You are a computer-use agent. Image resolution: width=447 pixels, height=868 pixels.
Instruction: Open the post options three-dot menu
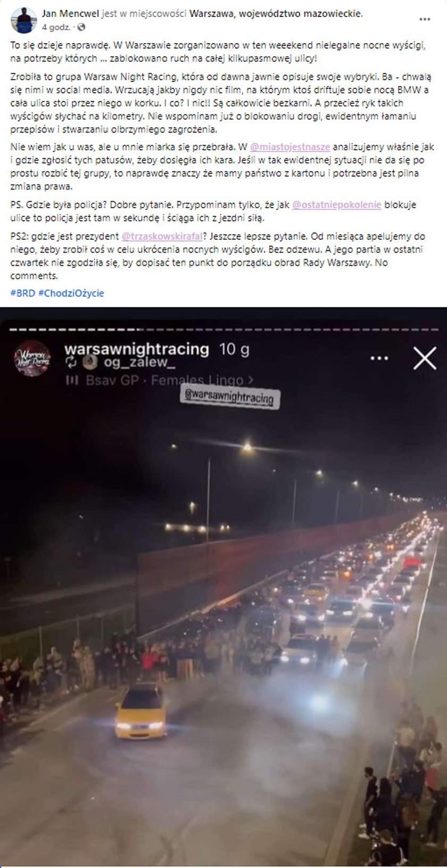click(x=425, y=19)
